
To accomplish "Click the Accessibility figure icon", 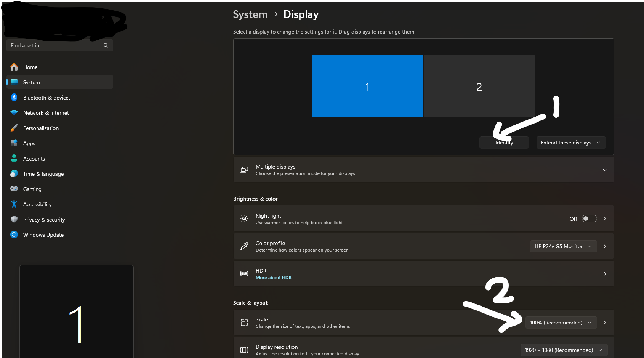I will pyautogui.click(x=14, y=204).
